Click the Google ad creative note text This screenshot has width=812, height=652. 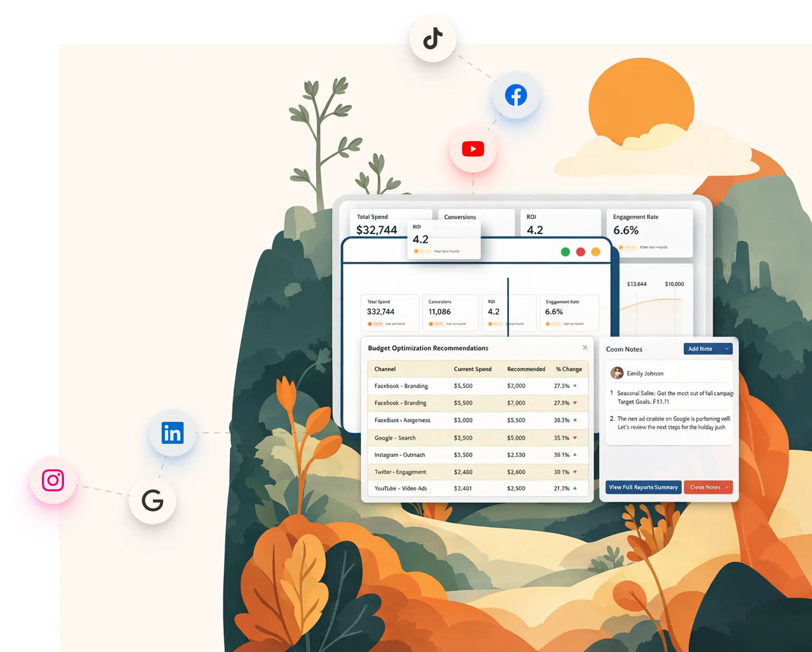coord(674,423)
